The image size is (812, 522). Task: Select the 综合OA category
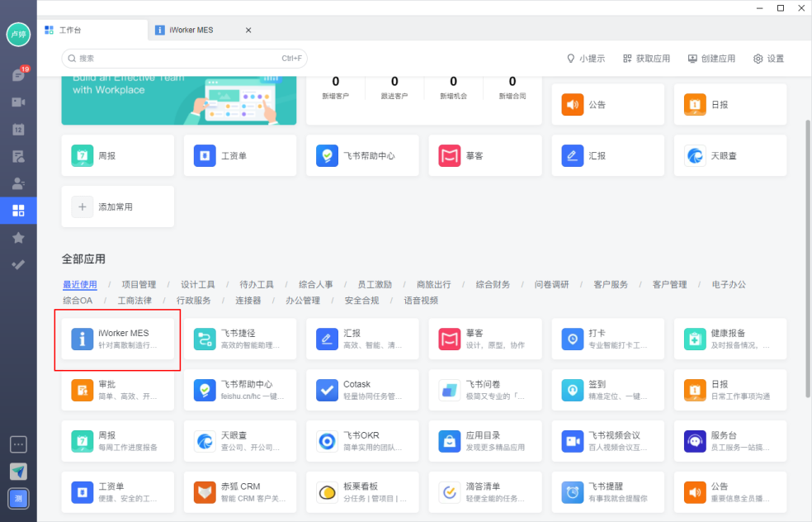pos(78,301)
